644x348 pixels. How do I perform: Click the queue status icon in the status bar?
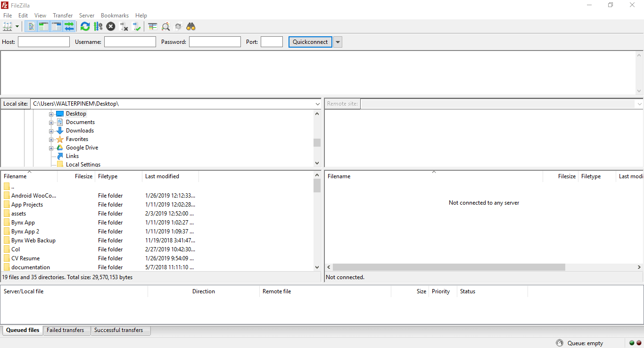[560, 343]
